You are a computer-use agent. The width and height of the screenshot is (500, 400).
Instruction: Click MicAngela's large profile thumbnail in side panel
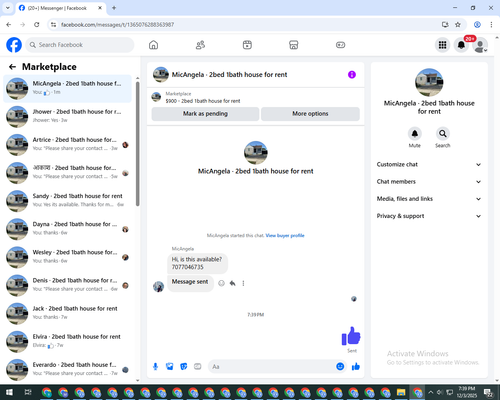[x=429, y=83]
